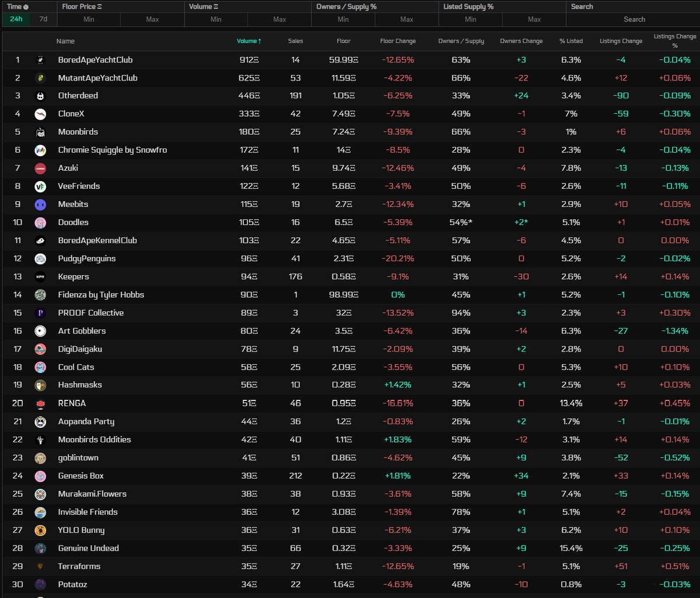Click the DigiDaigaku collection icon
700x598 pixels.
pos(40,349)
